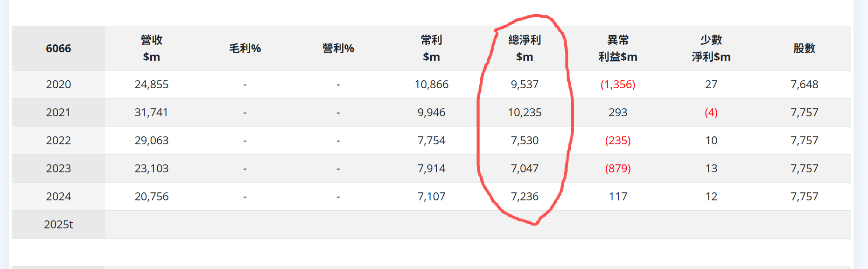Select the 股數 column header
868x269 pixels.
tap(804, 49)
